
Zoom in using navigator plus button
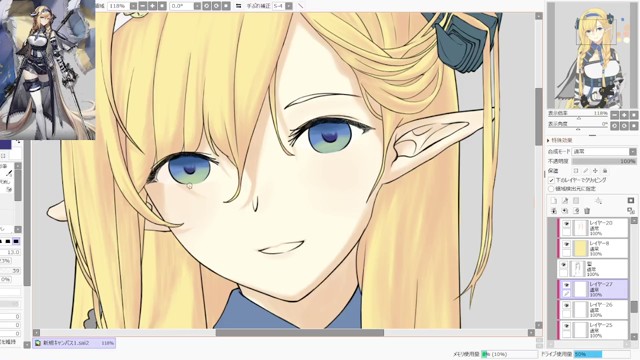click(624, 115)
